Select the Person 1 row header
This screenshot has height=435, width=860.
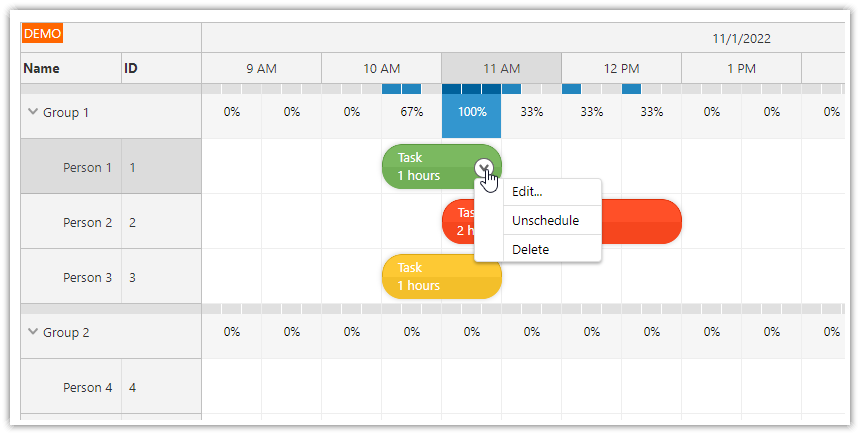pos(87,167)
